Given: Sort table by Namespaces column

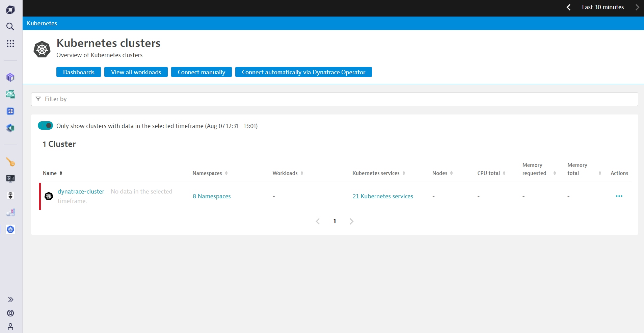Looking at the screenshot, I should point(210,173).
